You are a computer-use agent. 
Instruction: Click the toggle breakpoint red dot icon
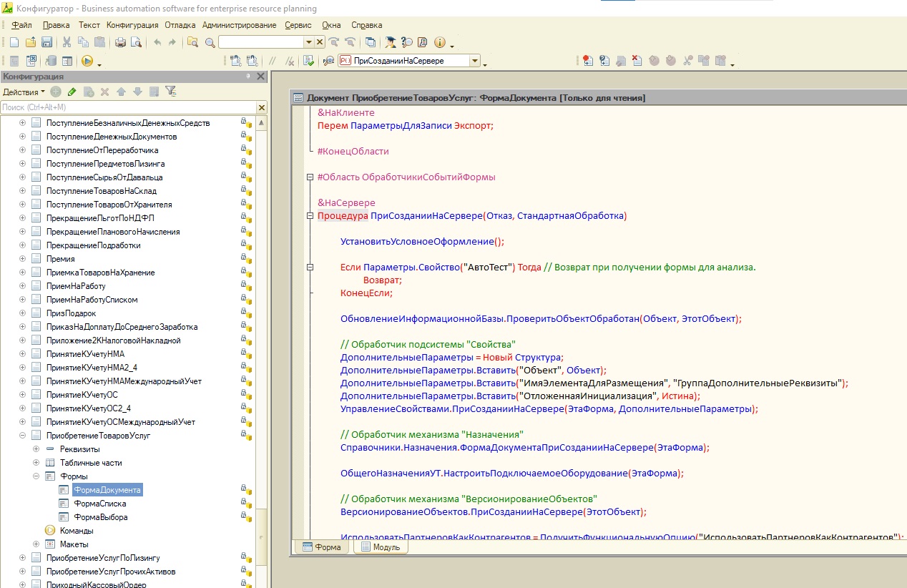click(587, 62)
